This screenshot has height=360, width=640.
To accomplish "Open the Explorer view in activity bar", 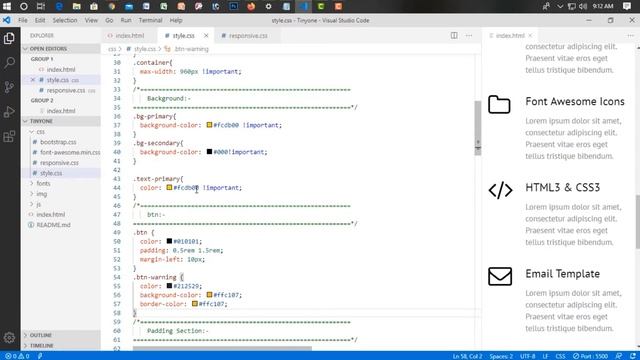I will click(x=9, y=38).
